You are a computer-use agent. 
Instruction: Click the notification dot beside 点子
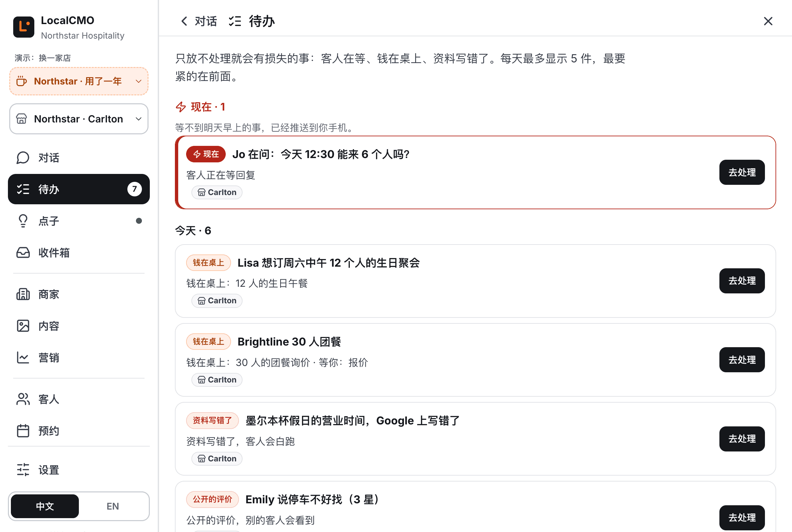click(139, 221)
